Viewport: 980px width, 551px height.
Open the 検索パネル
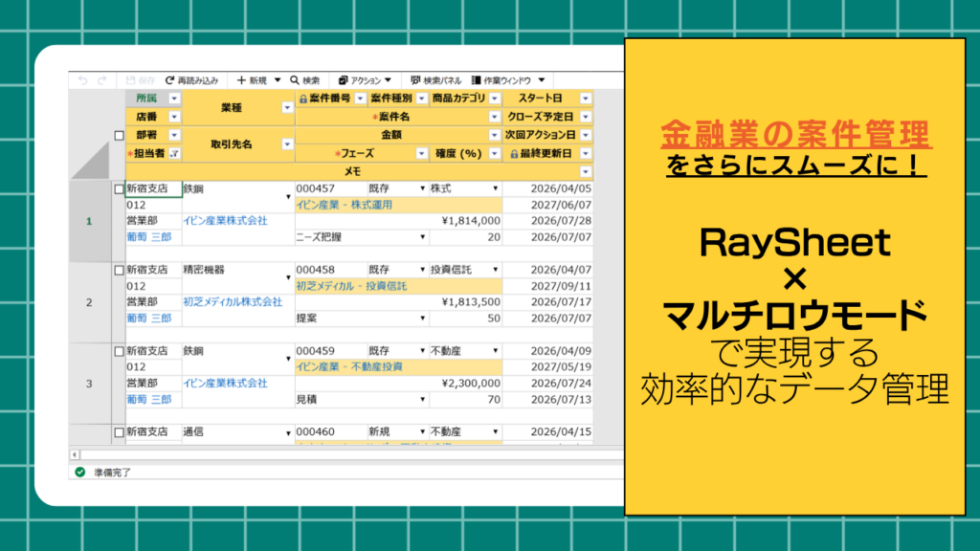point(435,80)
